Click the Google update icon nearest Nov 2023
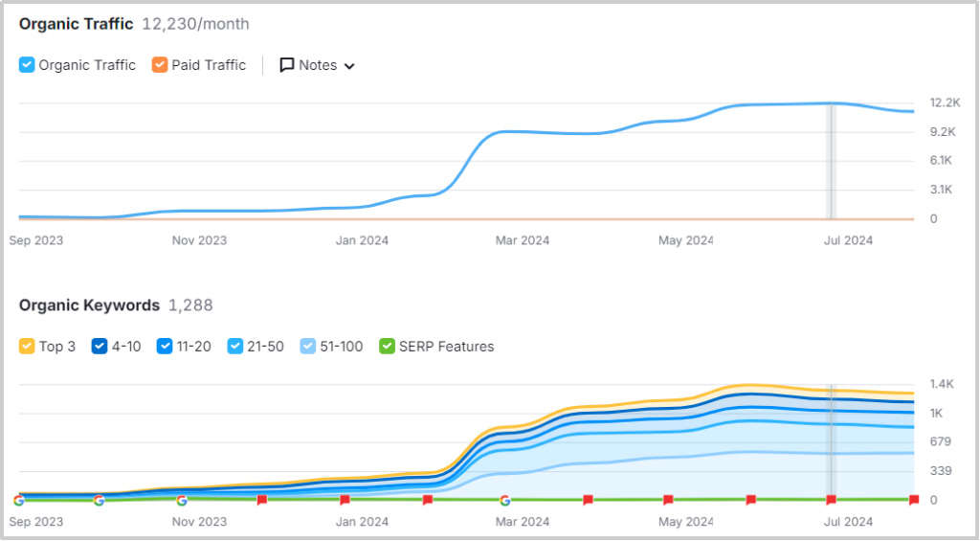The width and height of the screenshot is (980, 541). click(x=181, y=499)
